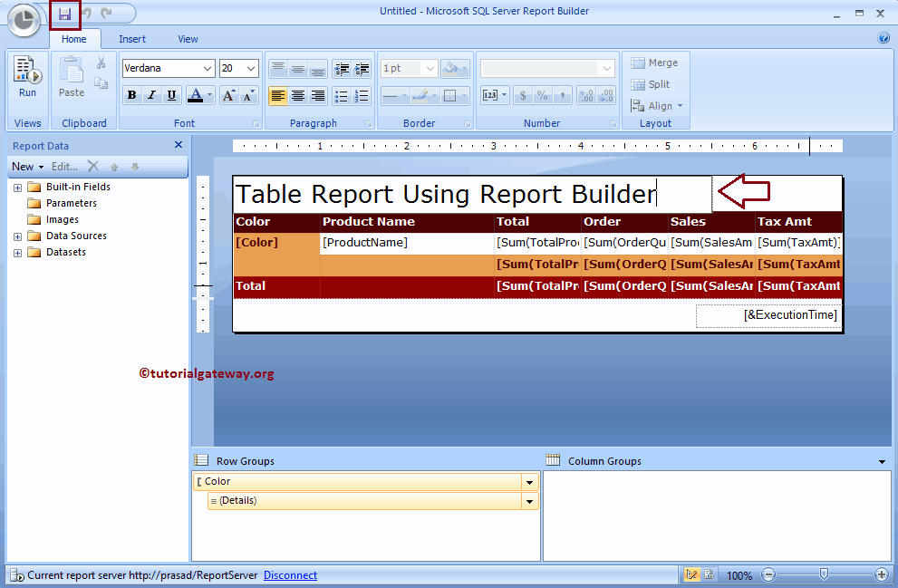Toggle bold formatting in Font group

[x=131, y=94]
